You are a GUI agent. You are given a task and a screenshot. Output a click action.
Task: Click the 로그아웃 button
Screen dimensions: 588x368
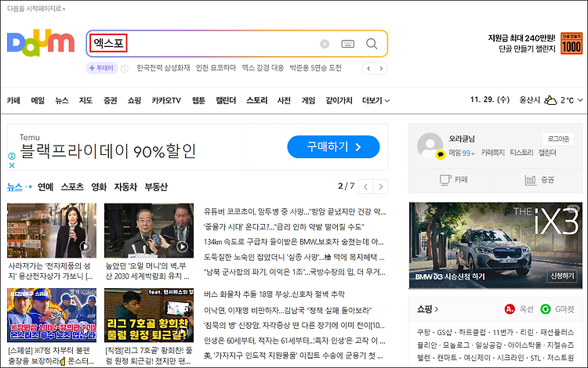558,139
